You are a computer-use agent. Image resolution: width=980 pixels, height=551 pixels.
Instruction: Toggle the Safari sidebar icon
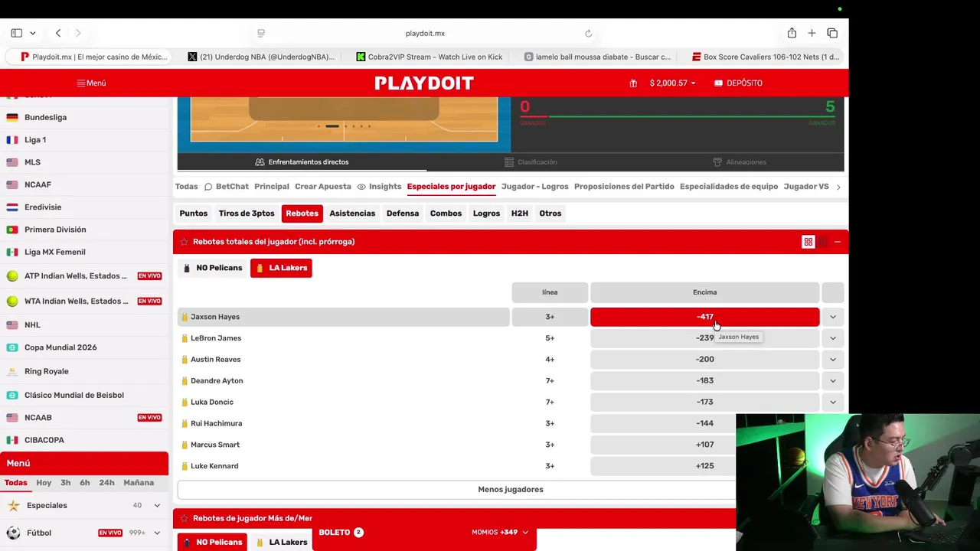[x=16, y=33]
